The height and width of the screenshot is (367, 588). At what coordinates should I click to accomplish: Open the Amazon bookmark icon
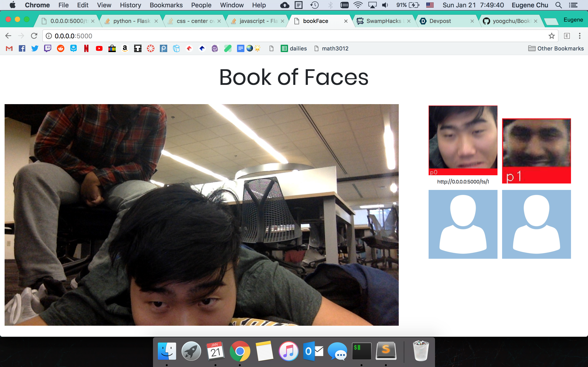pyautogui.click(x=125, y=49)
